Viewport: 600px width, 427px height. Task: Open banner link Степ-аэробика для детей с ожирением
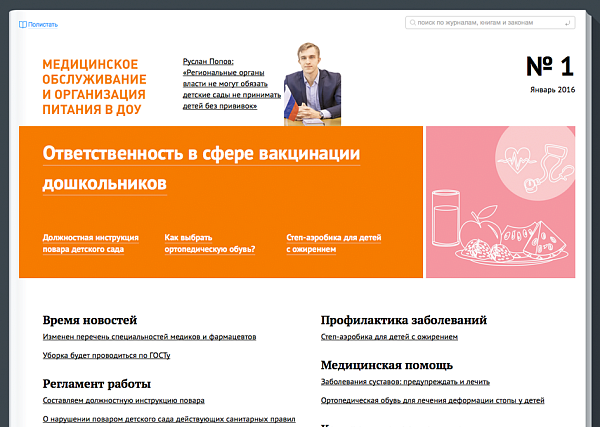coord(334,243)
